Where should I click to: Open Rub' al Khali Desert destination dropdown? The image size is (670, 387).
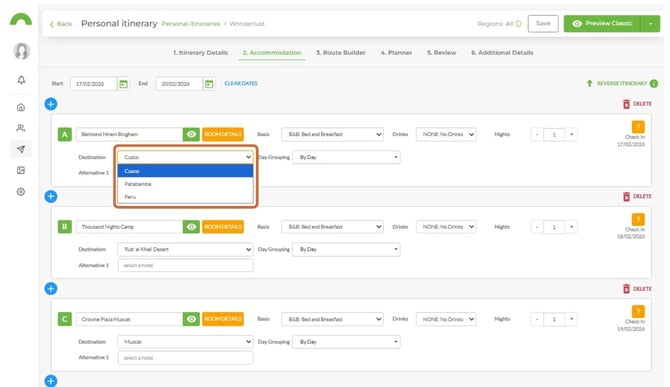pos(185,249)
